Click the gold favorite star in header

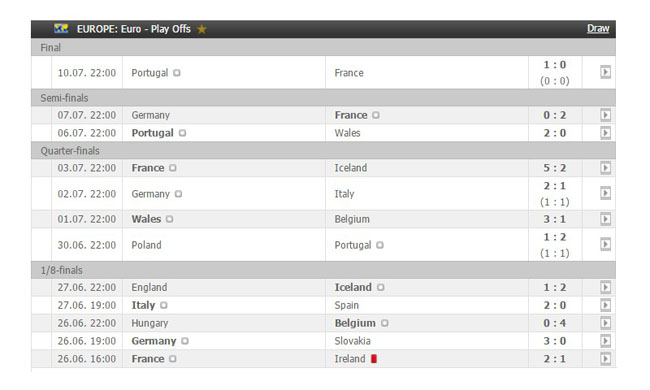coord(201,29)
